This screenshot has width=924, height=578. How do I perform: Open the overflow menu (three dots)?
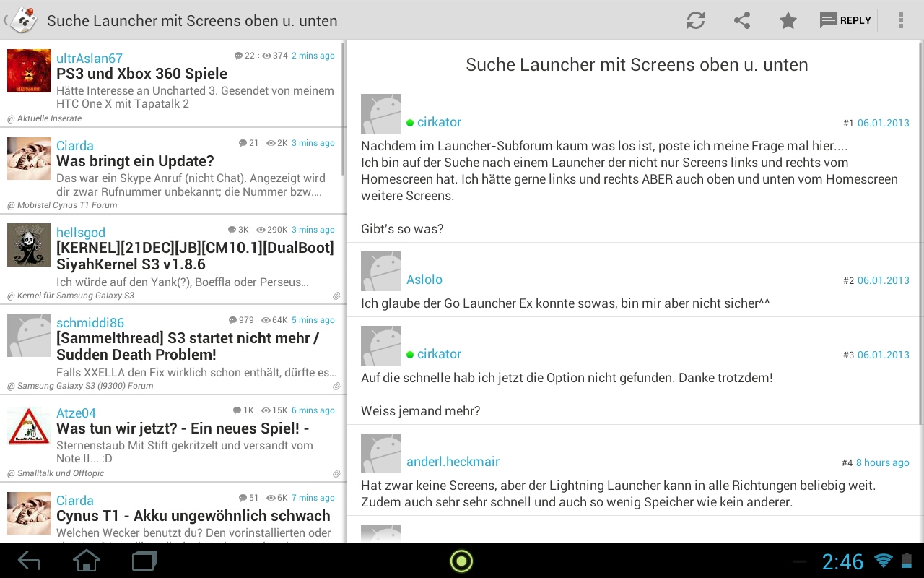coord(901,20)
